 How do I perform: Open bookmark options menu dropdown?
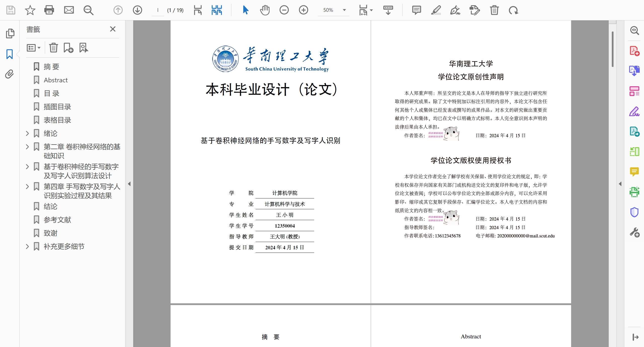tap(33, 48)
